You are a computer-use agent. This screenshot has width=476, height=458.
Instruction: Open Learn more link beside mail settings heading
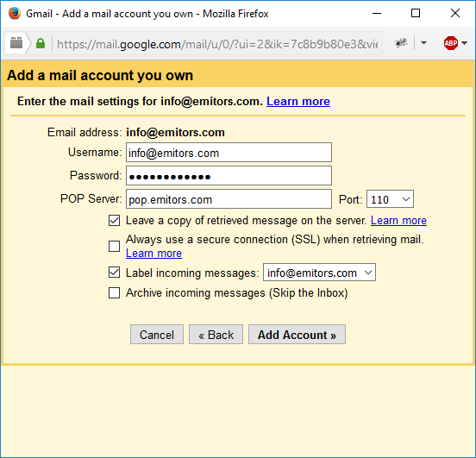(298, 101)
